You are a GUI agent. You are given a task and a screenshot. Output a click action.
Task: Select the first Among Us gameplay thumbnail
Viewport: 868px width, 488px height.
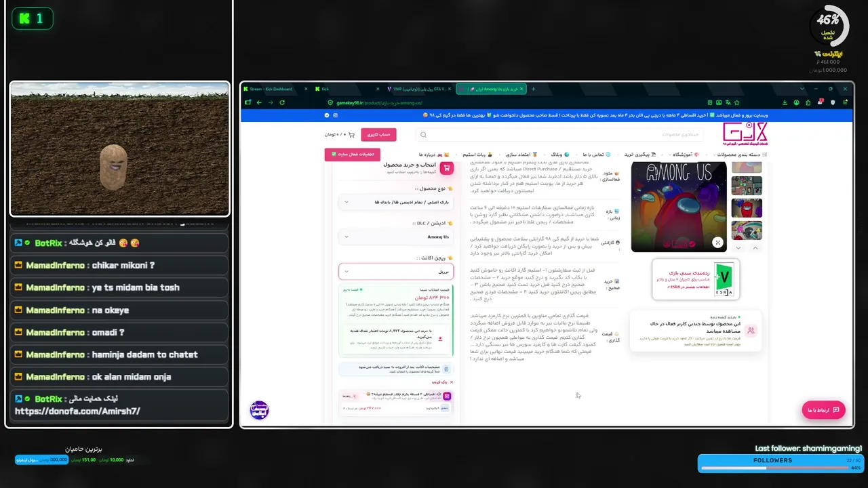coord(747,185)
